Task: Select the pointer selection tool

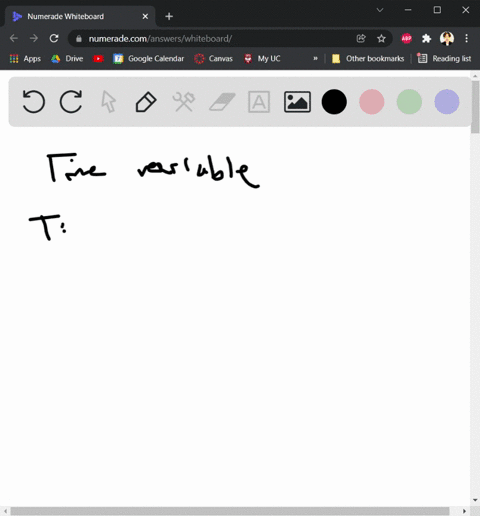Action: tap(109, 102)
